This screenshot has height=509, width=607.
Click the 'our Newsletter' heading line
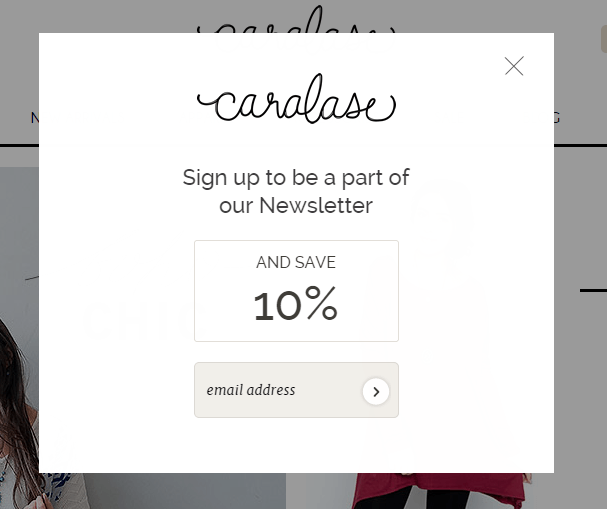tap(296, 206)
